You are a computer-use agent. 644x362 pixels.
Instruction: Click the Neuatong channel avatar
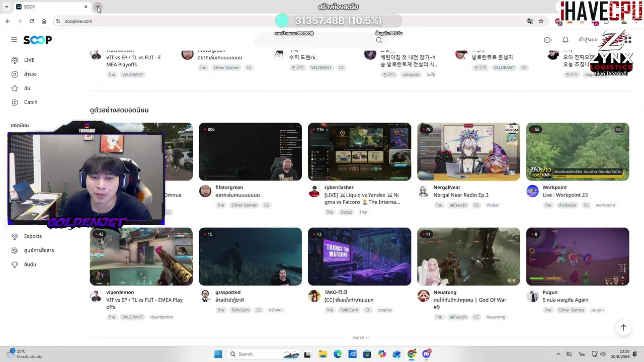423,296
